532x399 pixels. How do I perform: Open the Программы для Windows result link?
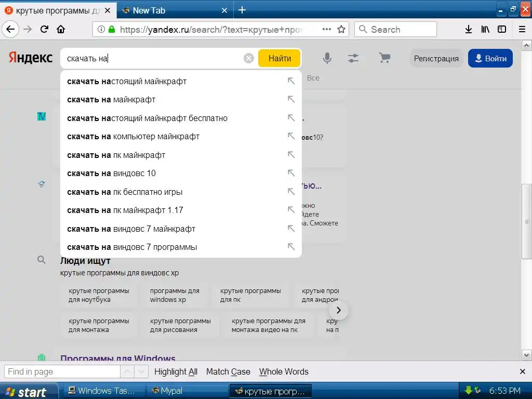pyautogui.click(x=118, y=357)
